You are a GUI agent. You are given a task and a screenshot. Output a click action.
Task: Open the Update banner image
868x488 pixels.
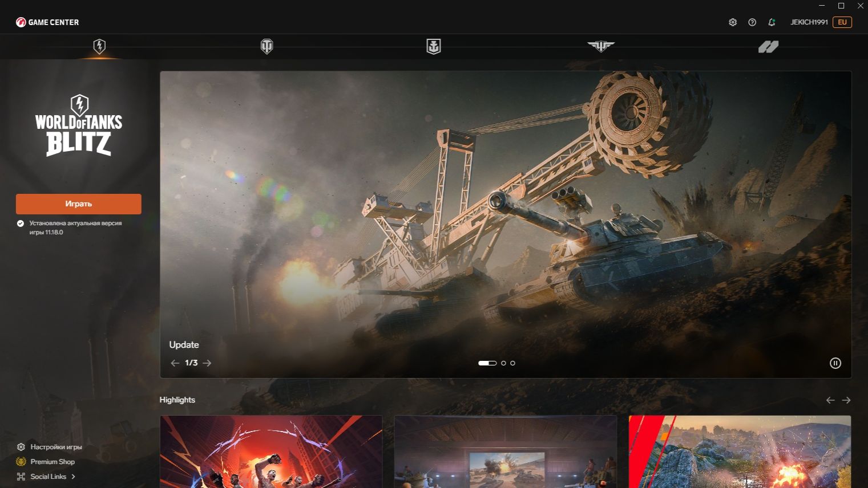click(506, 225)
